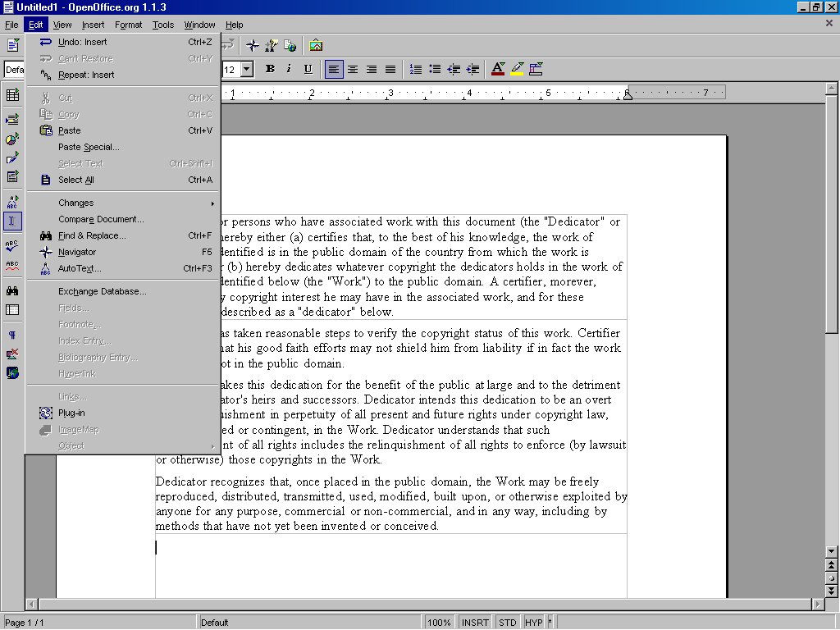Enable numbered list icon
The height and width of the screenshot is (630, 840).
tap(416, 70)
